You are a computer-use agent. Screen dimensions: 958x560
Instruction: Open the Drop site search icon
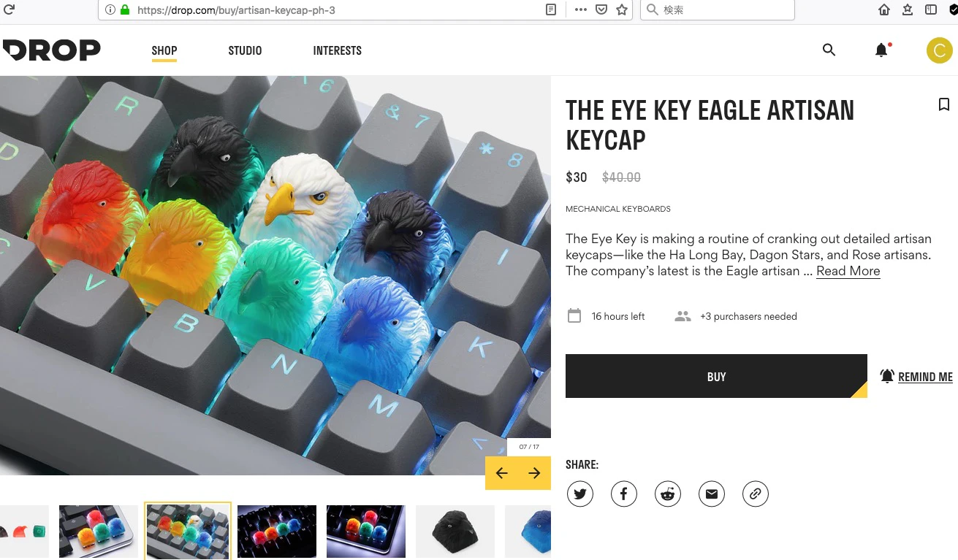829,50
